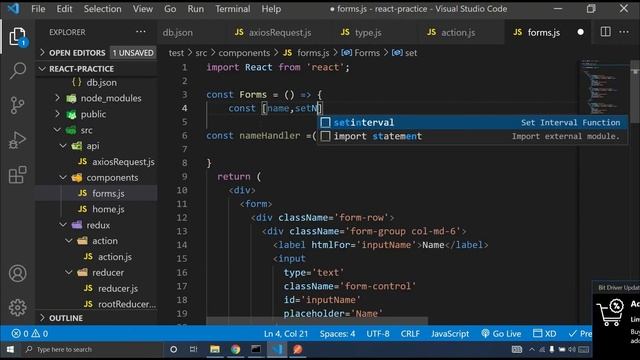Click the errors and warnings status indicator

(29, 333)
